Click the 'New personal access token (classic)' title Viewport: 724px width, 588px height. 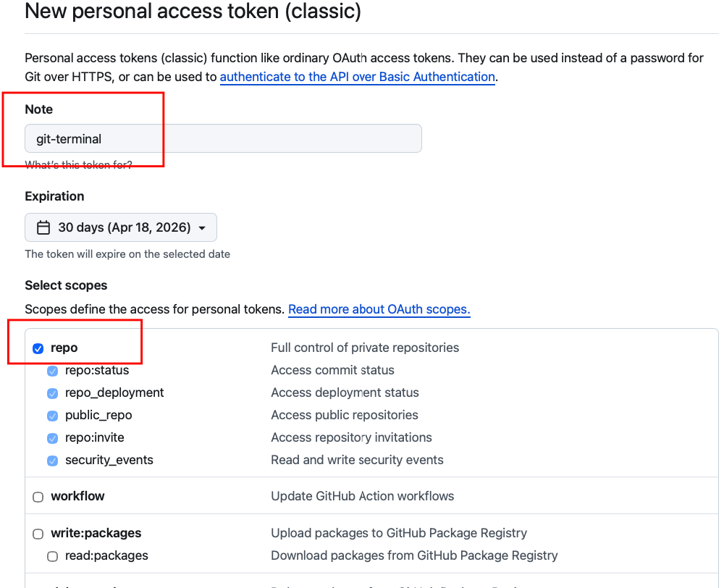coord(193,12)
